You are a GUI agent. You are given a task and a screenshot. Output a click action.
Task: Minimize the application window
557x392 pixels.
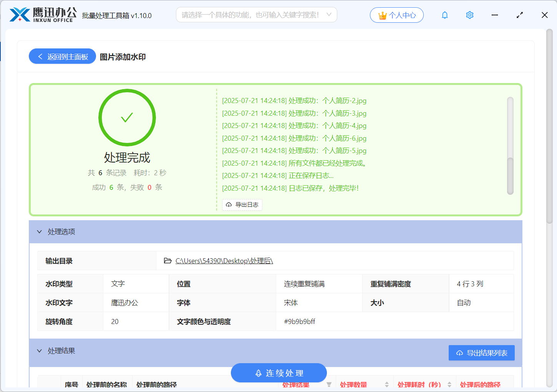[495, 15]
